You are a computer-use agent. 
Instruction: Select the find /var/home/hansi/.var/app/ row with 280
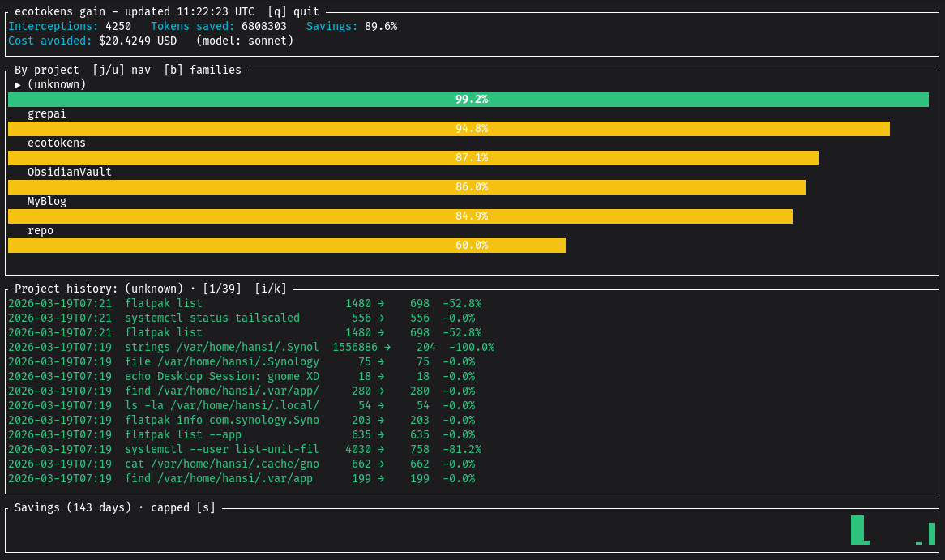pos(242,391)
